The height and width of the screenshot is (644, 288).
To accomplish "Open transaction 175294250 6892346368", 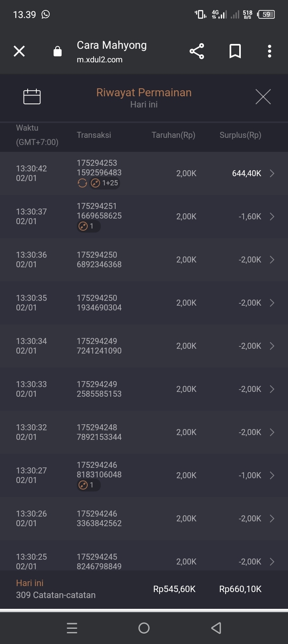I will point(99,260).
